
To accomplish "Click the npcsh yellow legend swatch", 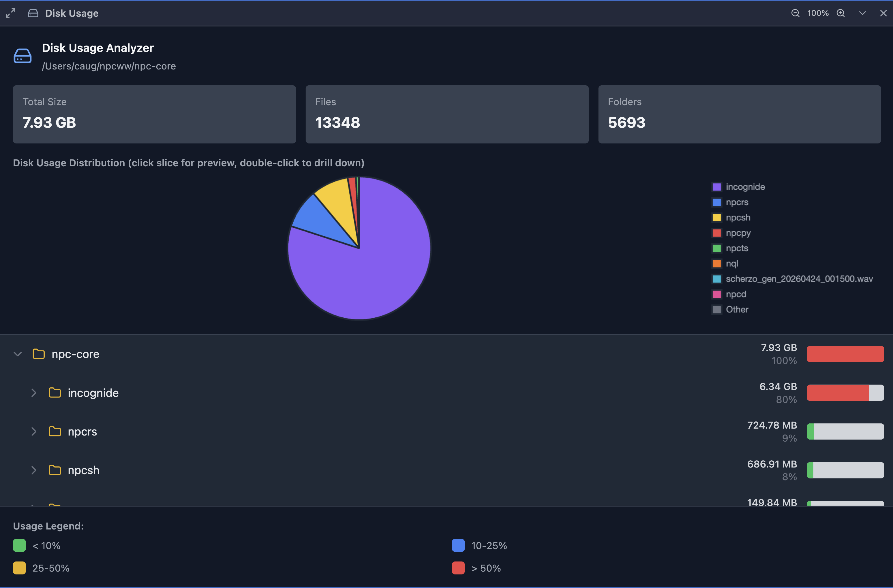I will (717, 218).
